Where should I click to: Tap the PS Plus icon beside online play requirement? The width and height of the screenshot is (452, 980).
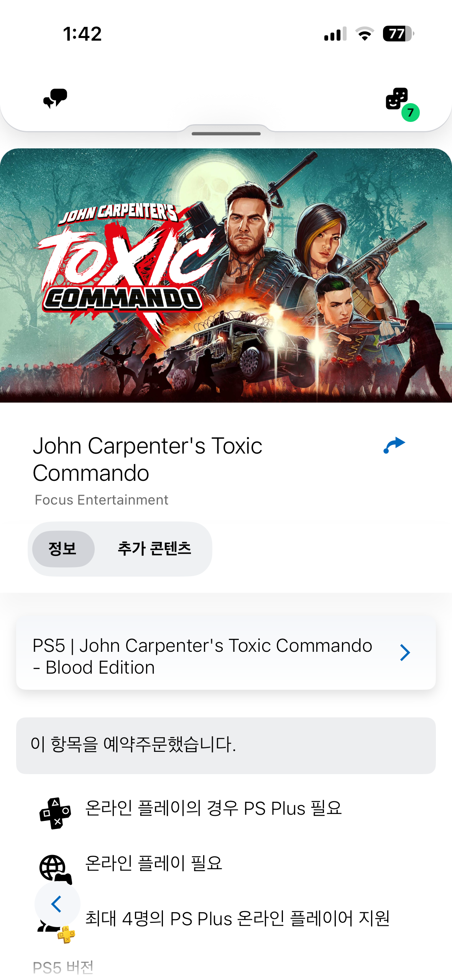point(55,813)
